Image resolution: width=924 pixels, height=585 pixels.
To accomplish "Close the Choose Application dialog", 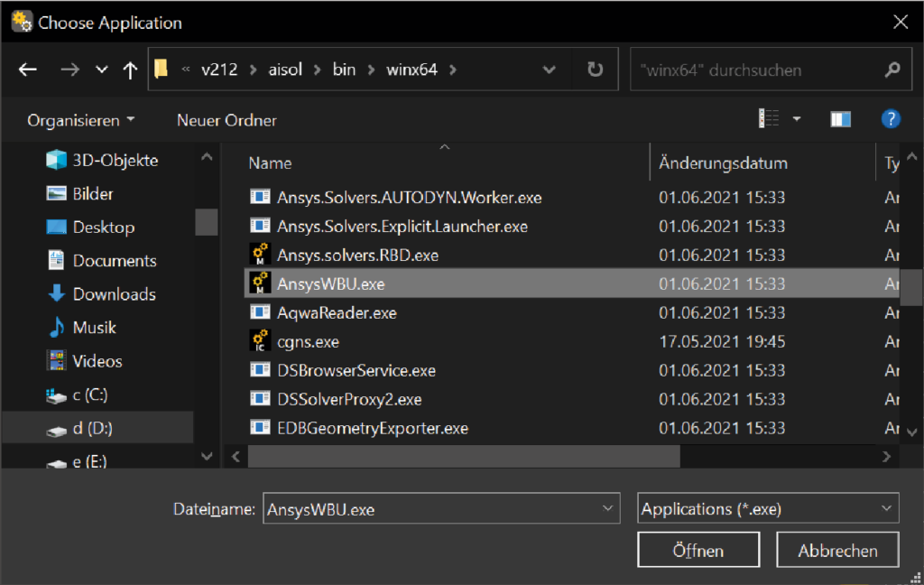I will point(900,23).
